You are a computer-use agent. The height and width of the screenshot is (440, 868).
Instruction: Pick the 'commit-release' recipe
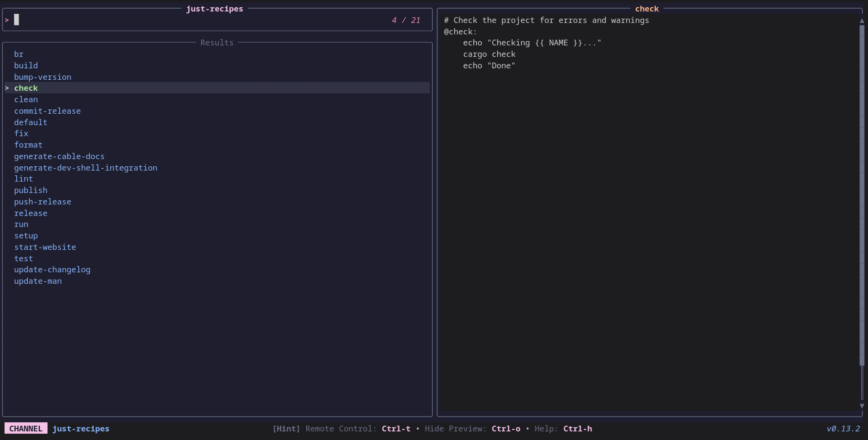pyautogui.click(x=47, y=111)
